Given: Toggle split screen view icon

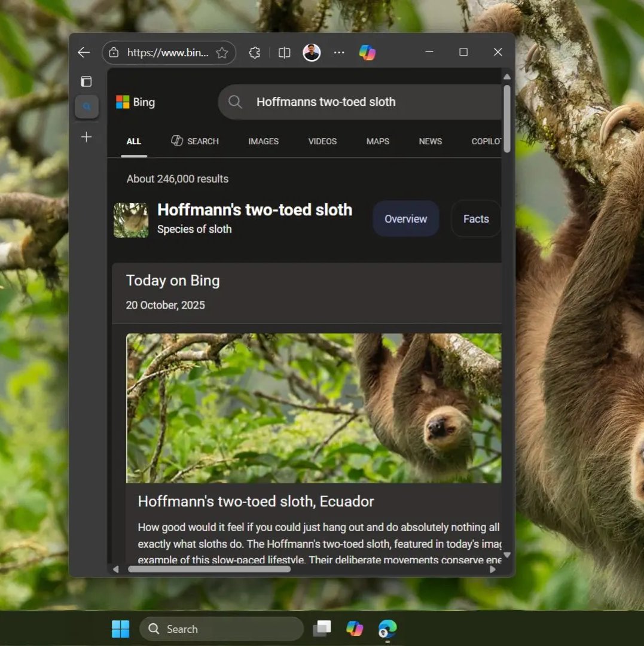Looking at the screenshot, I should click(x=285, y=53).
